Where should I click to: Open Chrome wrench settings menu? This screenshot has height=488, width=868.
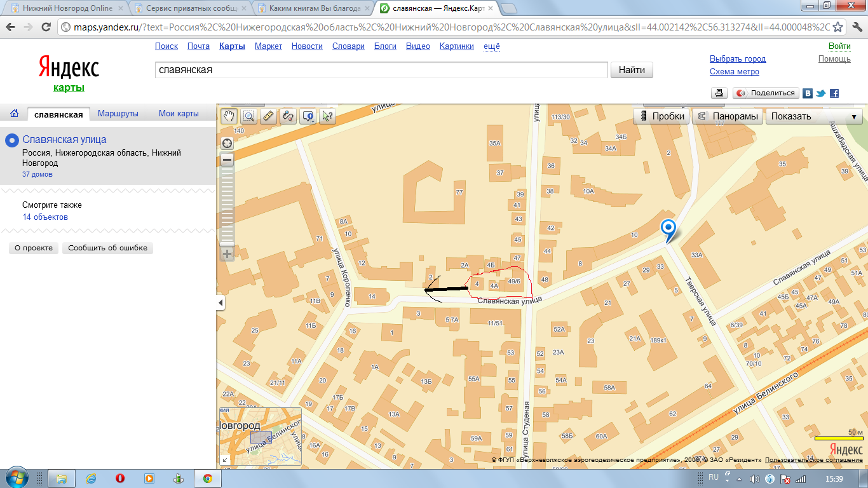coord(857,27)
